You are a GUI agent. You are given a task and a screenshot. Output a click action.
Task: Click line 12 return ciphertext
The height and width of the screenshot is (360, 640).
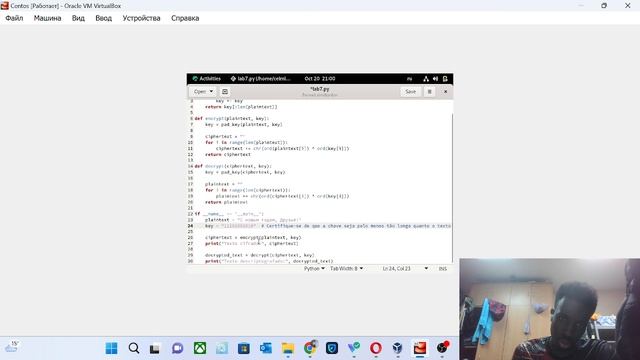pos(228,154)
